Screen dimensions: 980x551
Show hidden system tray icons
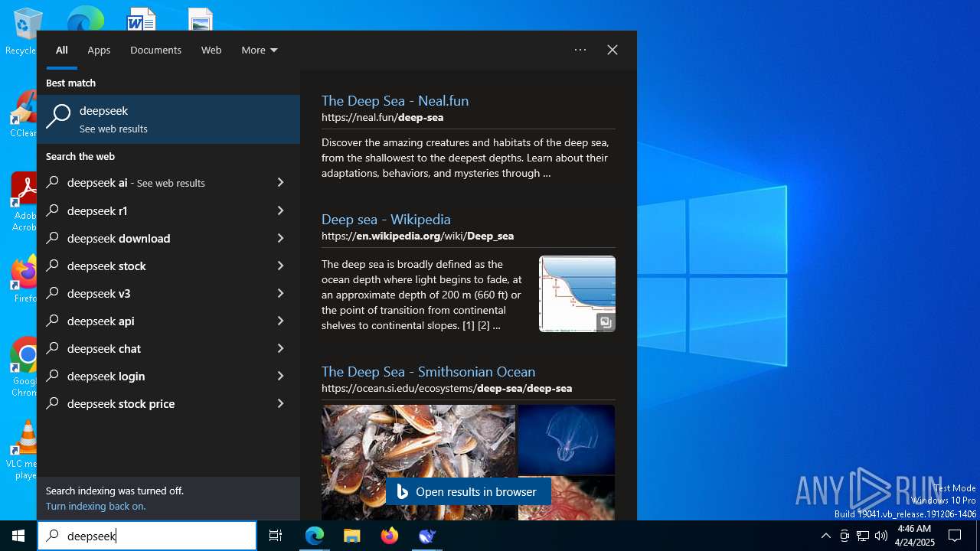click(825, 536)
